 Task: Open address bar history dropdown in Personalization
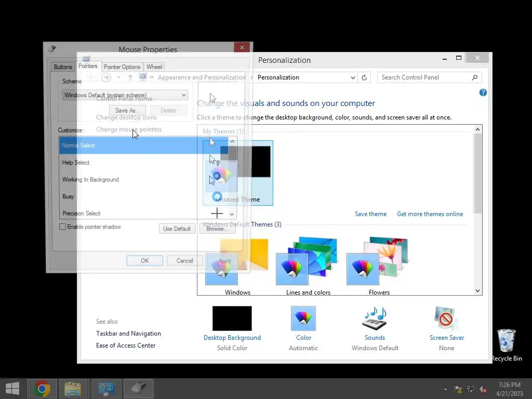[353, 78]
